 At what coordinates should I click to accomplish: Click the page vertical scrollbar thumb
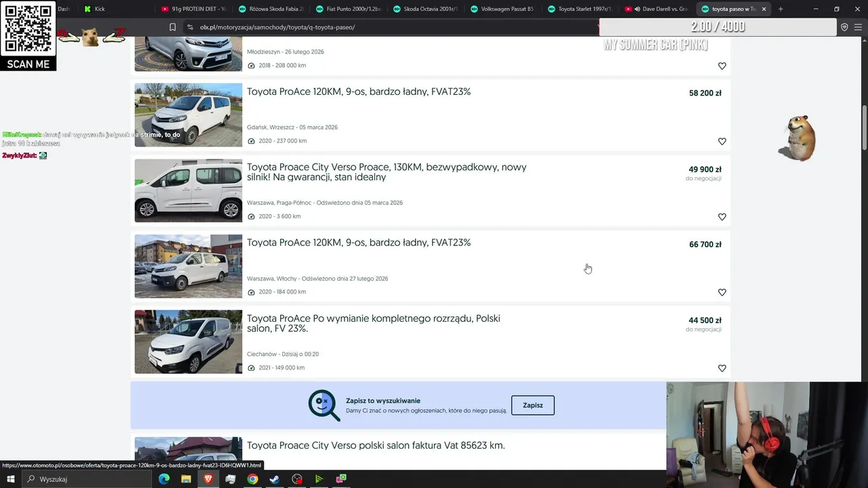[x=864, y=129]
